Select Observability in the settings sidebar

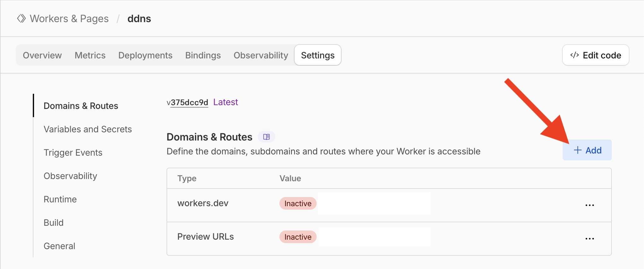[70, 176]
